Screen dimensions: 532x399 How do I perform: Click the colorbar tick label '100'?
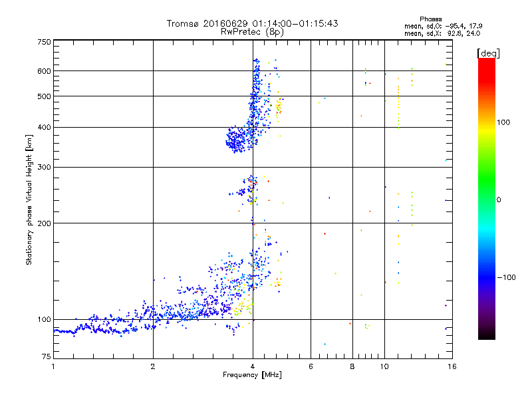[x=503, y=122]
